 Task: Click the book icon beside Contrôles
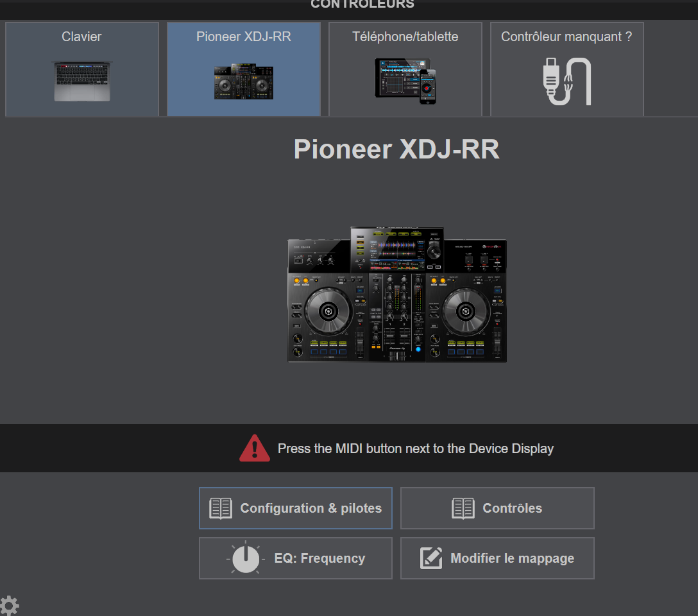click(463, 508)
